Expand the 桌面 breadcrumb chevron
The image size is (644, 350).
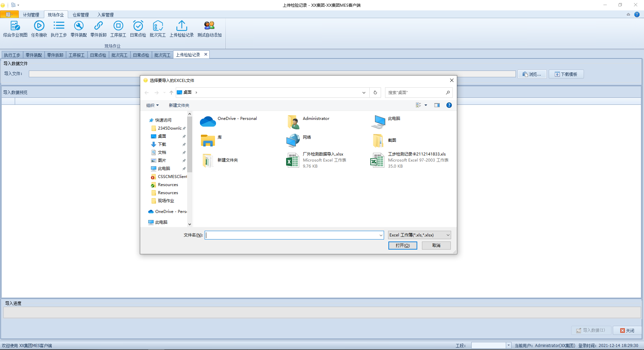196,92
